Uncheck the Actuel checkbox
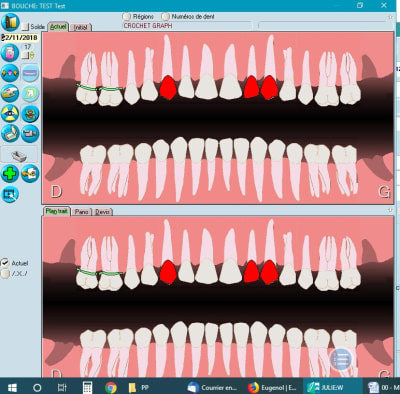400x394 pixels. click(x=5, y=263)
